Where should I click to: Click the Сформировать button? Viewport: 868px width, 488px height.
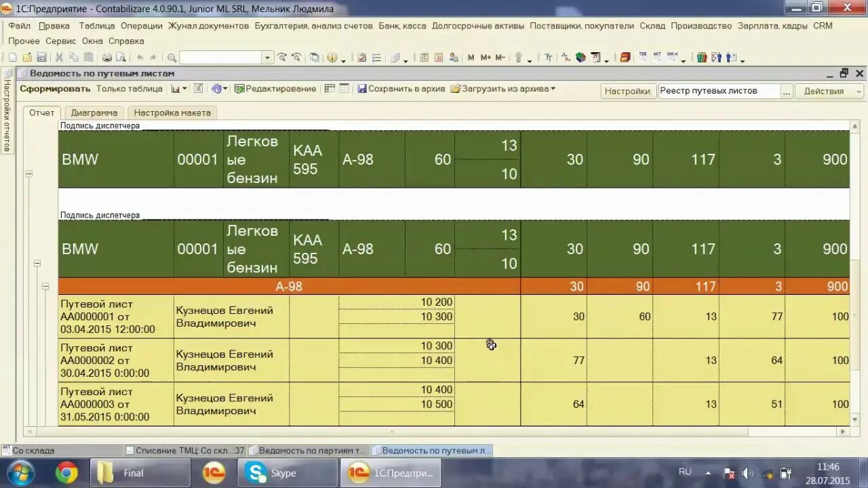[55, 89]
